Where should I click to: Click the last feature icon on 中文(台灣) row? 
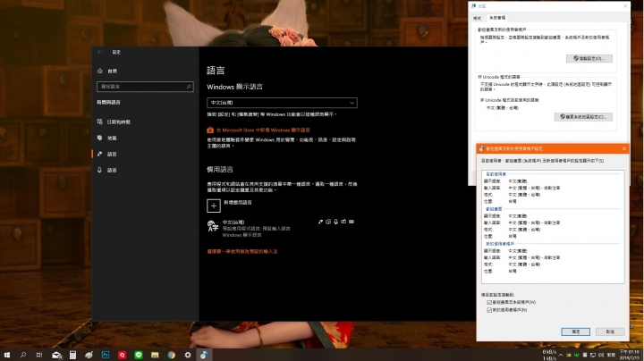pos(352,222)
